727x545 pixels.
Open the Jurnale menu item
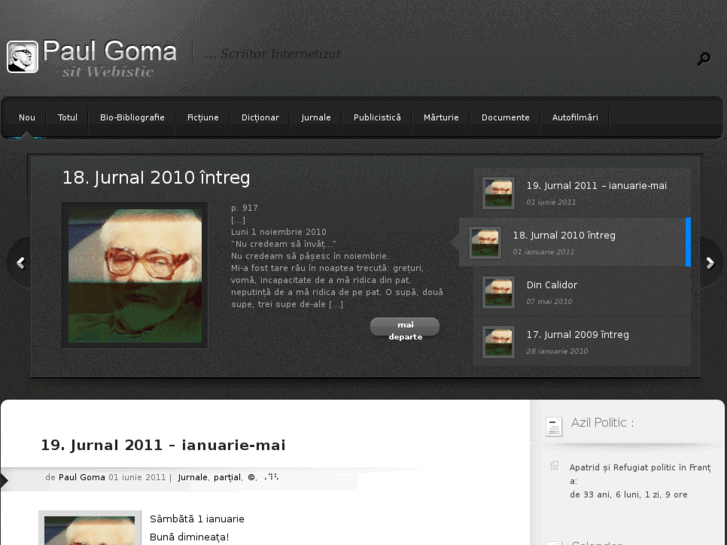click(316, 118)
